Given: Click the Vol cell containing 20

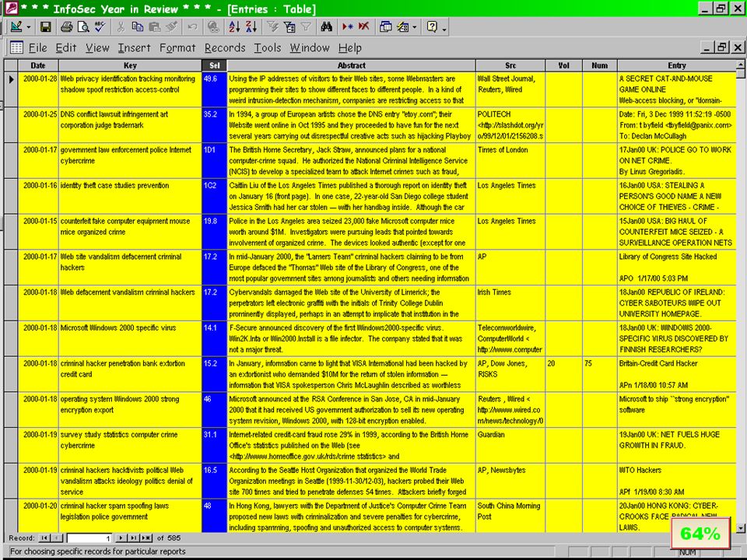Looking at the screenshot, I should pyautogui.click(x=563, y=374).
